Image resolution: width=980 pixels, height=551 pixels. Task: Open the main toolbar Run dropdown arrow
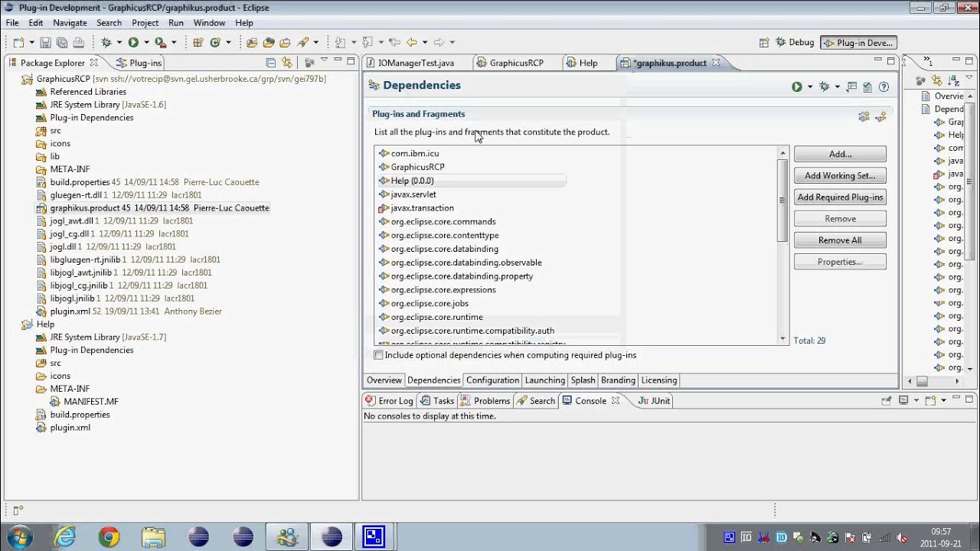point(146,43)
